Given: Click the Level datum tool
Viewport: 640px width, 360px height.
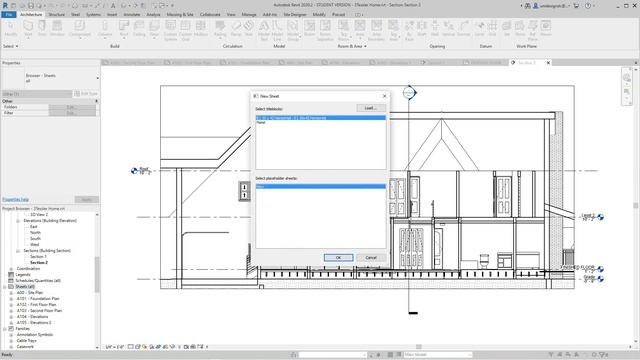Looking at the screenshot, I should pos(479,29).
